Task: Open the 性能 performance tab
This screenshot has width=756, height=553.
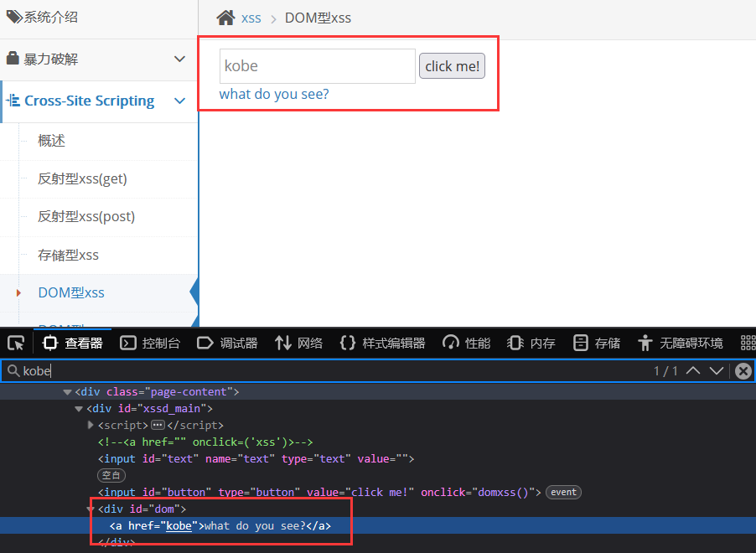Action: 466,344
